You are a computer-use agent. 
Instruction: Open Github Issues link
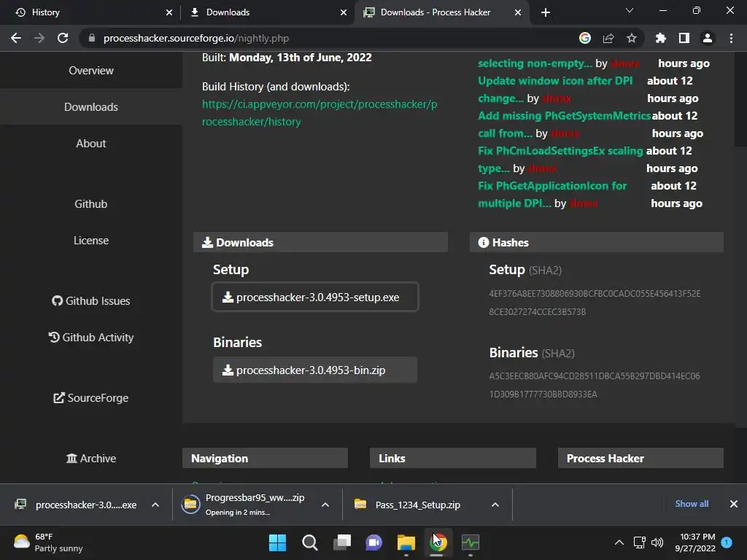click(91, 301)
